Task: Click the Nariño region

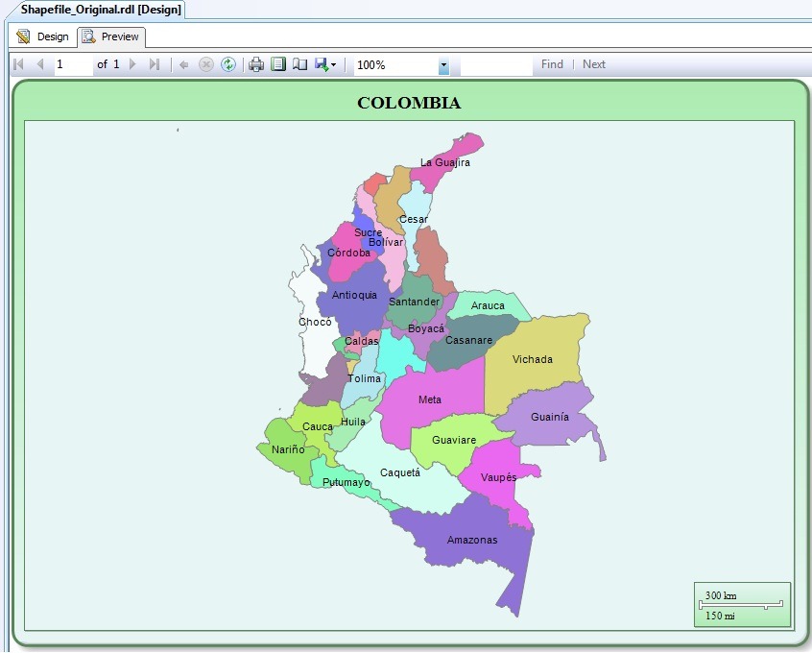Action: coord(288,449)
